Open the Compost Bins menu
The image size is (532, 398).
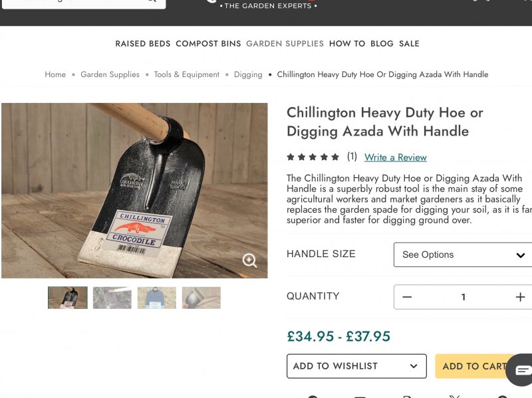point(208,44)
